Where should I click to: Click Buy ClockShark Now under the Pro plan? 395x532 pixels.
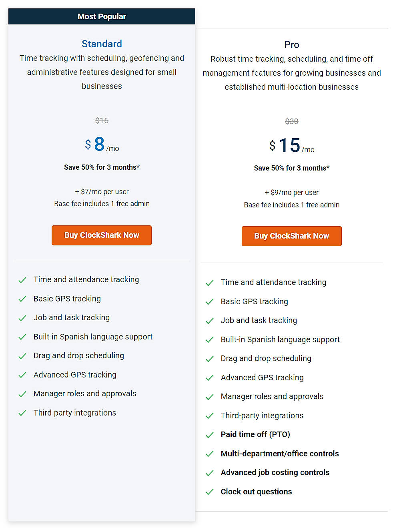point(291,236)
